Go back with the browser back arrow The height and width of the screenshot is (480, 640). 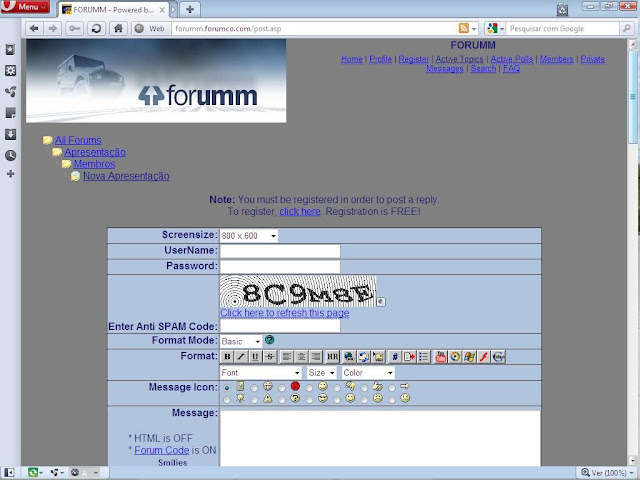pos(34,29)
